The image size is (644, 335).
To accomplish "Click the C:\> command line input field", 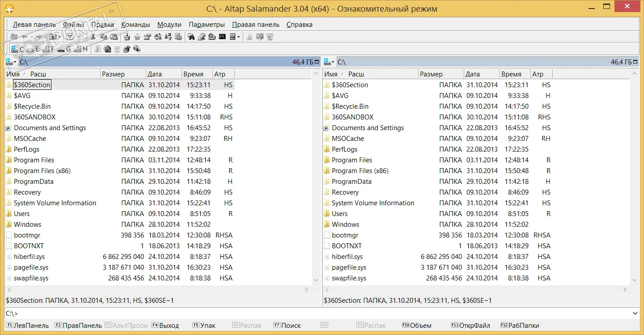I will tap(322, 313).
